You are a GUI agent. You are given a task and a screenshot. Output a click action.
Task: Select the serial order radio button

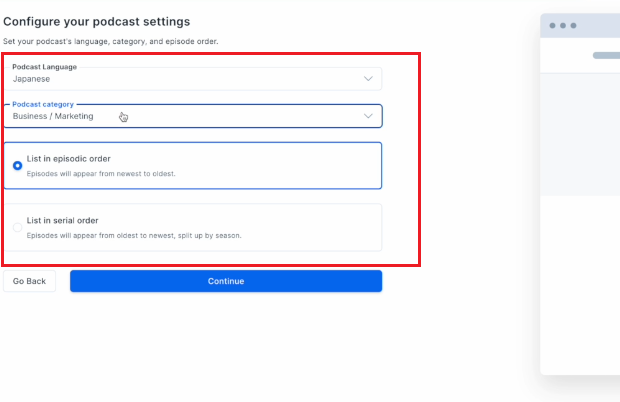tap(17, 227)
